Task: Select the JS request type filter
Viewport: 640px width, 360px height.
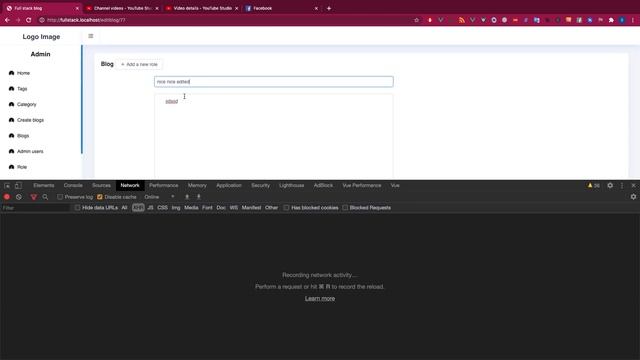Action: pos(150,208)
